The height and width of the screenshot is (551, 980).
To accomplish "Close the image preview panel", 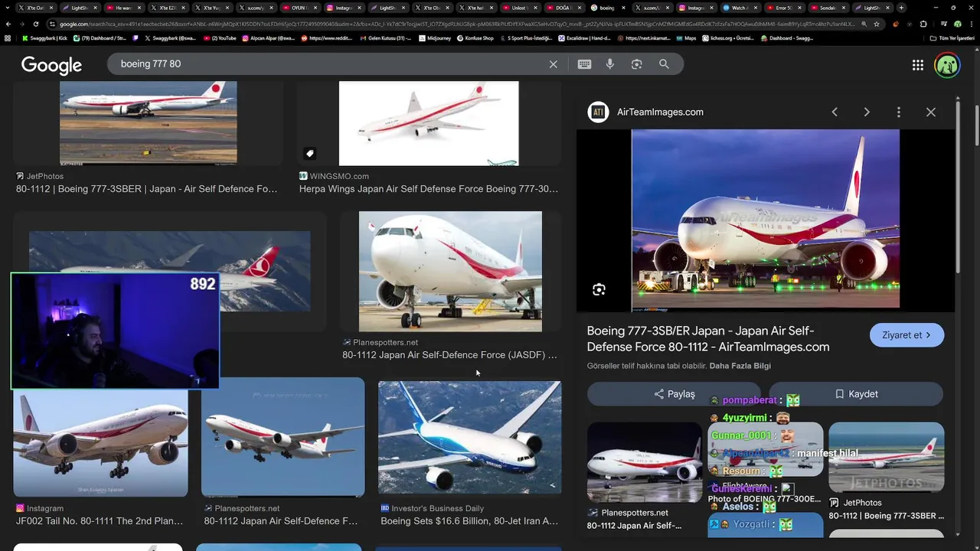I will point(931,112).
